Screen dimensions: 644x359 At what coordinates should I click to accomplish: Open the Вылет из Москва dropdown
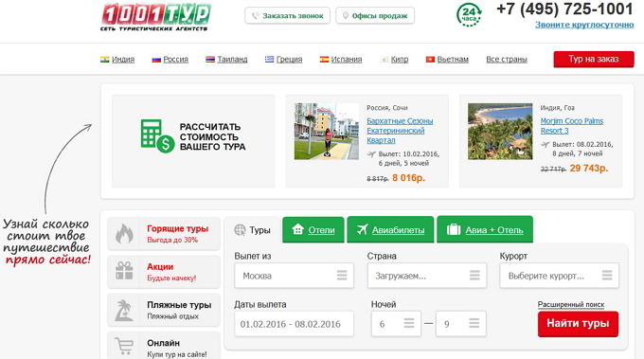[295, 276]
